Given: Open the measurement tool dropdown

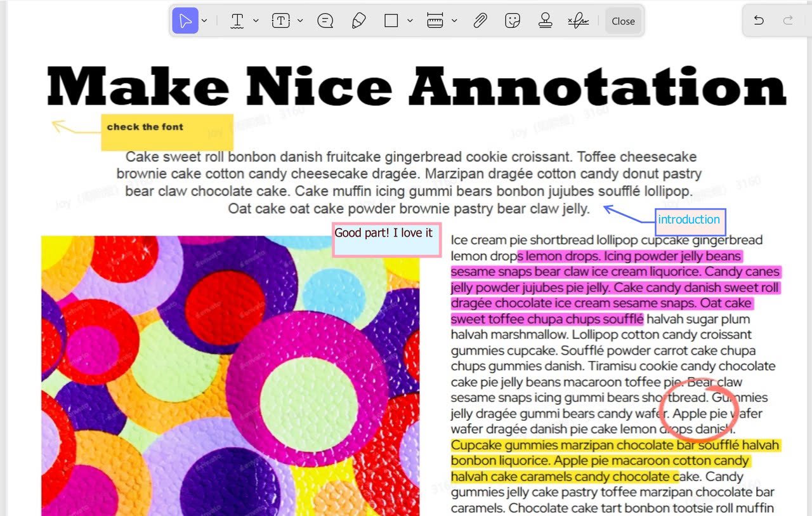Looking at the screenshot, I should [x=454, y=21].
